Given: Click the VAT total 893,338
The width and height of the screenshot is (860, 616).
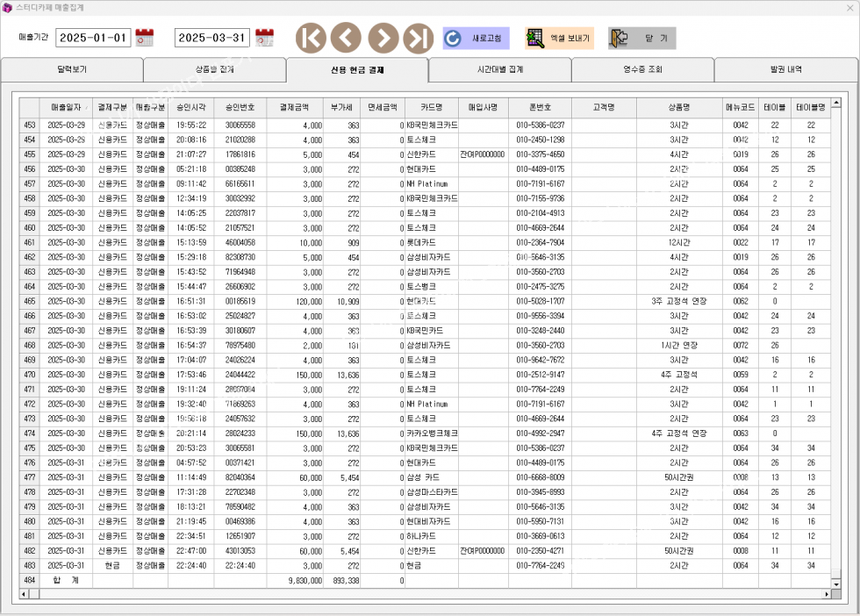Looking at the screenshot, I should (x=341, y=580).
